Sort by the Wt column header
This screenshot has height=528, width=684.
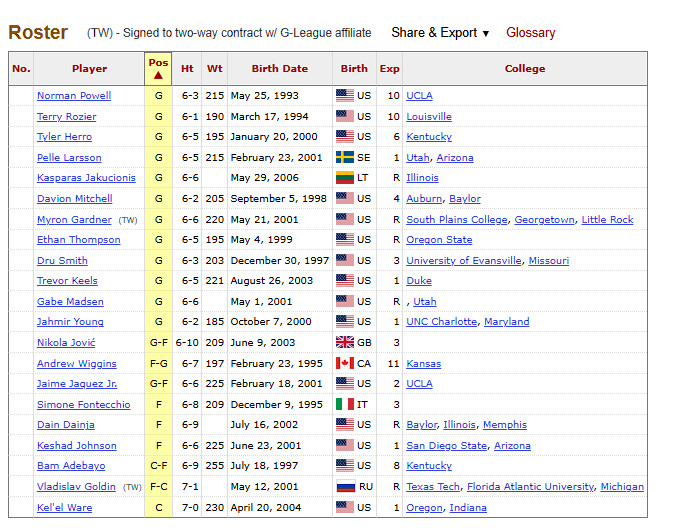coord(215,69)
